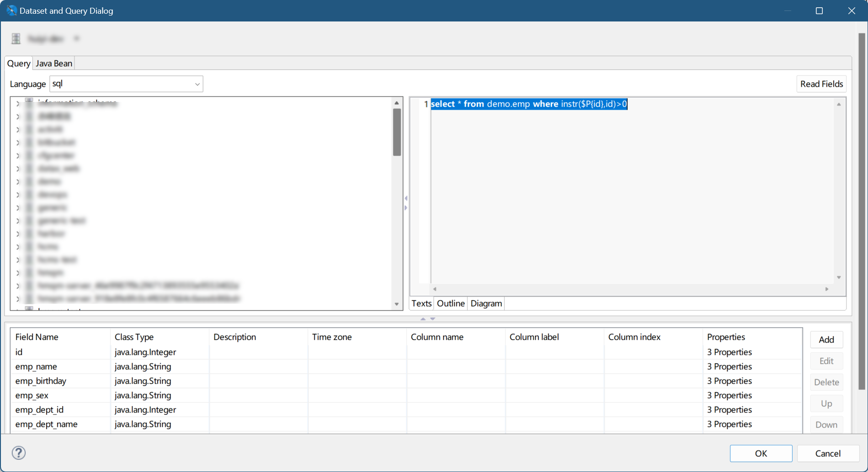Maximize the Dataset and Query Dialog window

819,11
